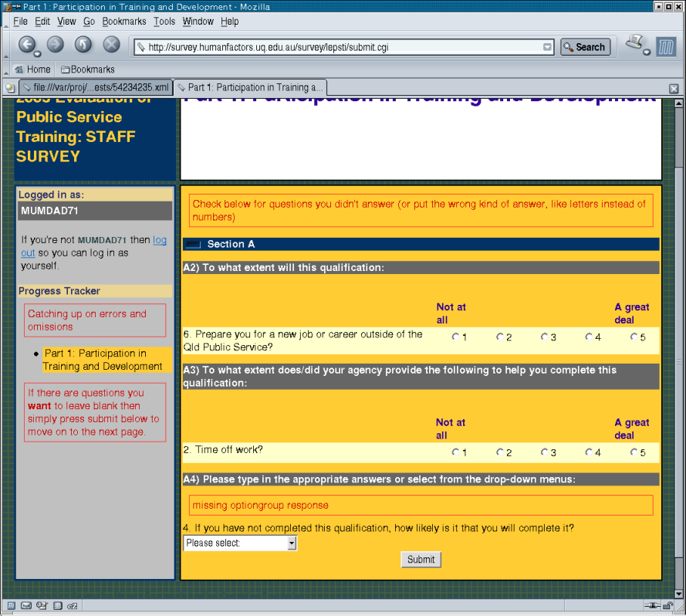Open the 'Please select' drop-down menu
686x616 pixels.
[x=240, y=543]
